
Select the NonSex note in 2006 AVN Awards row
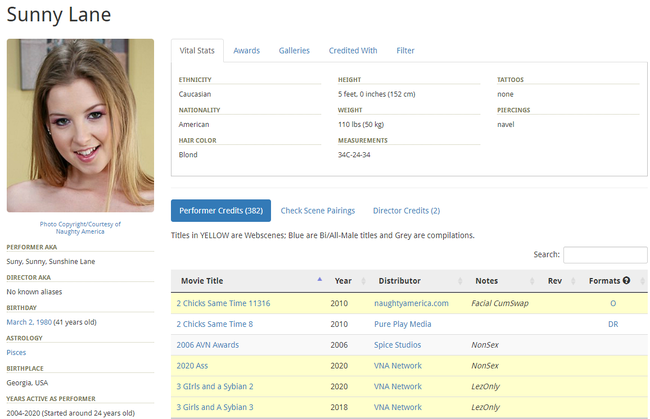pos(485,345)
